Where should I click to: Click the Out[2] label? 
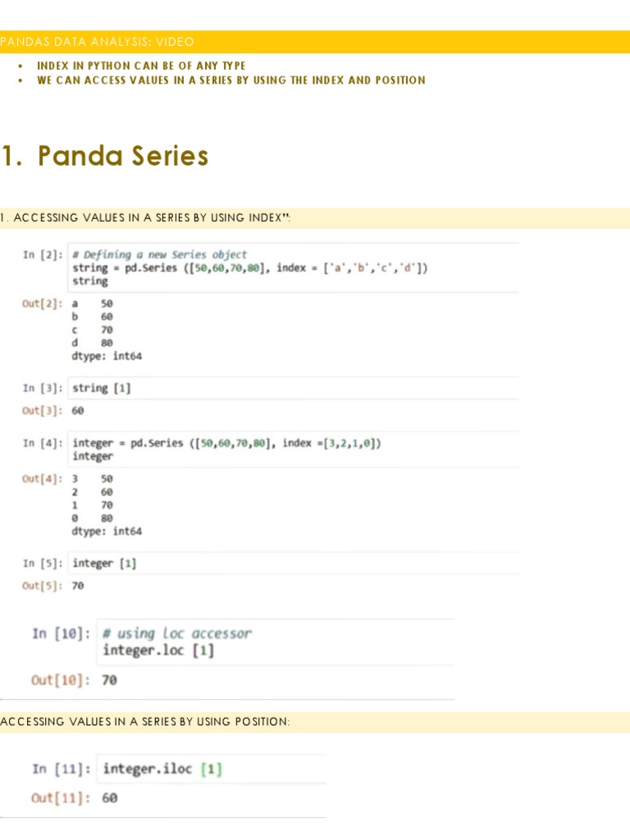pyautogui.click(x=41, y=304)
